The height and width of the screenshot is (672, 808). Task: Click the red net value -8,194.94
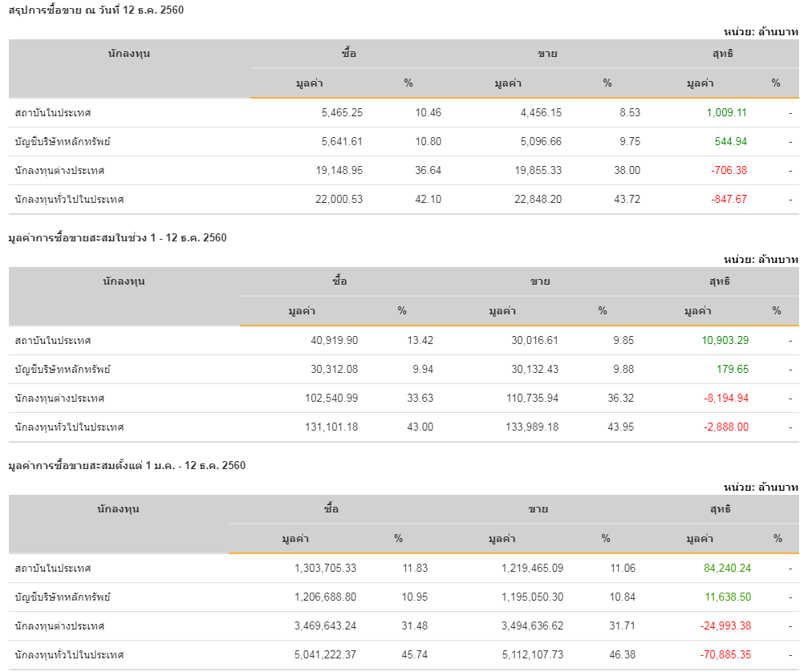(726, 399)
